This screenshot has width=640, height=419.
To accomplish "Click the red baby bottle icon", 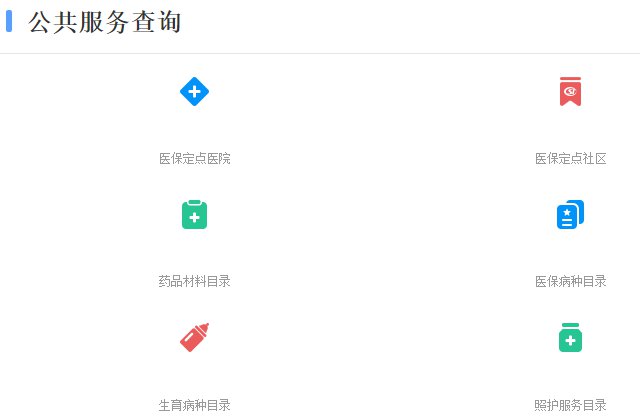I will click(195, 337).
